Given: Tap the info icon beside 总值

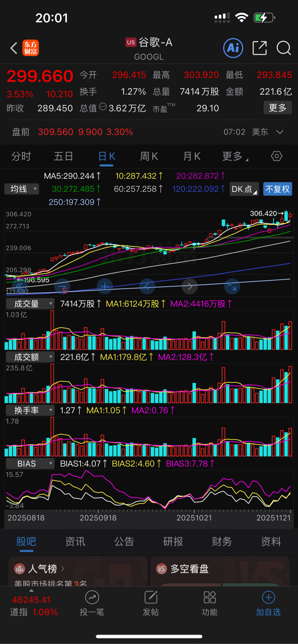Looking at the screenshot, I should tap(103, 107).
